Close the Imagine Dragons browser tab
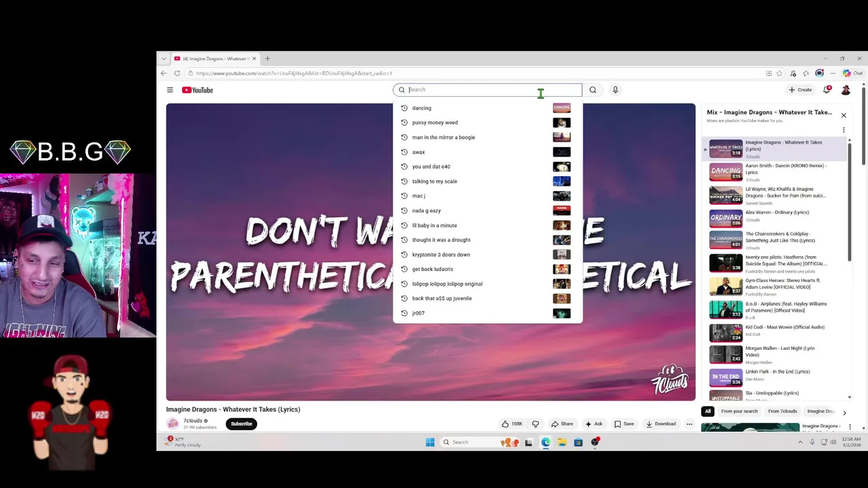The width and height of the screenshot is (868, 488). click(x=254, y=59)
